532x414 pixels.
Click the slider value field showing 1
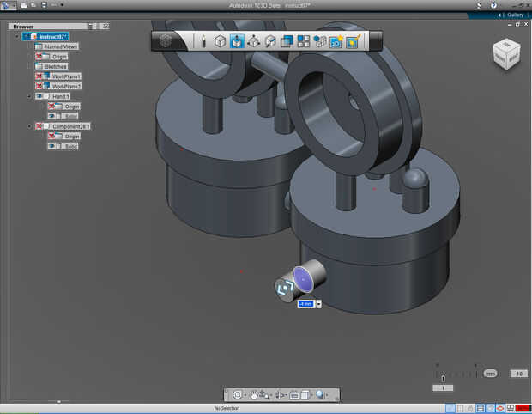pos(443,387)
